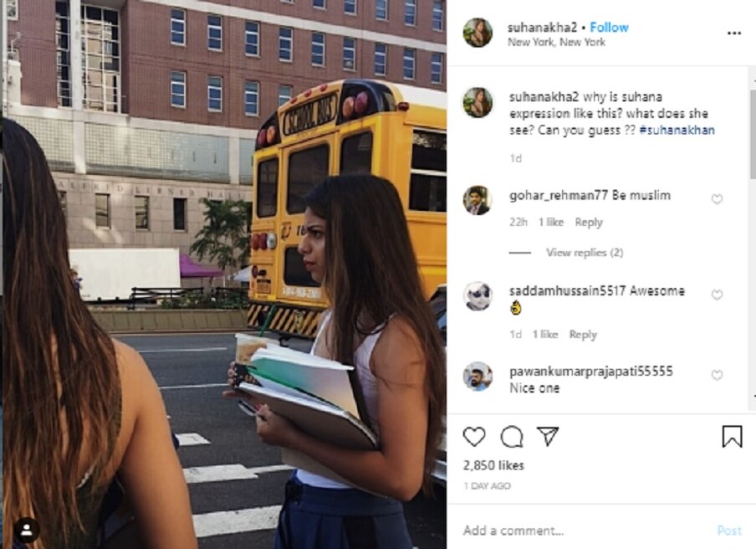This screenshot has width=756, height=549.
Task: Open comments via the speech bubble icon
Action: click(512, 437)
